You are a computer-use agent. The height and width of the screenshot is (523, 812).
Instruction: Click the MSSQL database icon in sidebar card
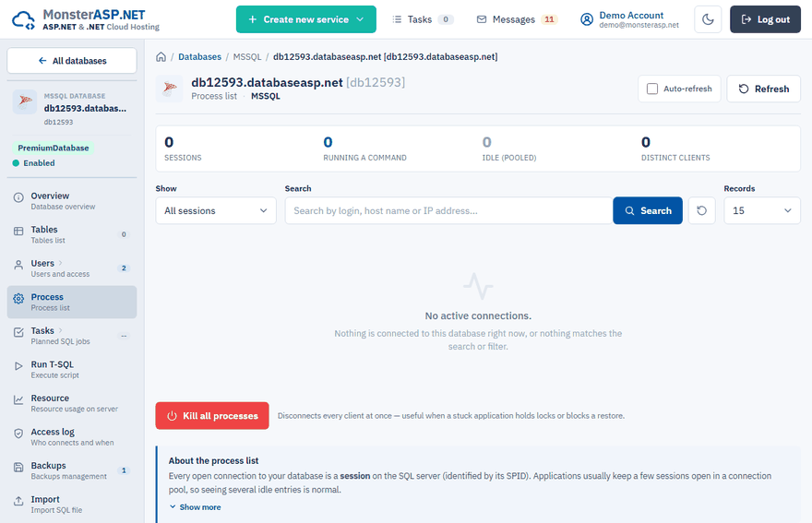point(25,102)
